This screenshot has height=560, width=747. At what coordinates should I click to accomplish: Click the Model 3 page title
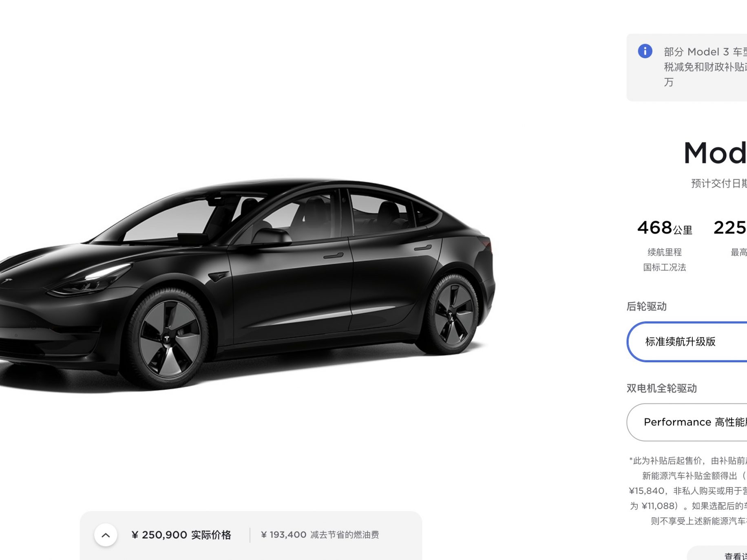pyautogui.click(x=715, y=153)
